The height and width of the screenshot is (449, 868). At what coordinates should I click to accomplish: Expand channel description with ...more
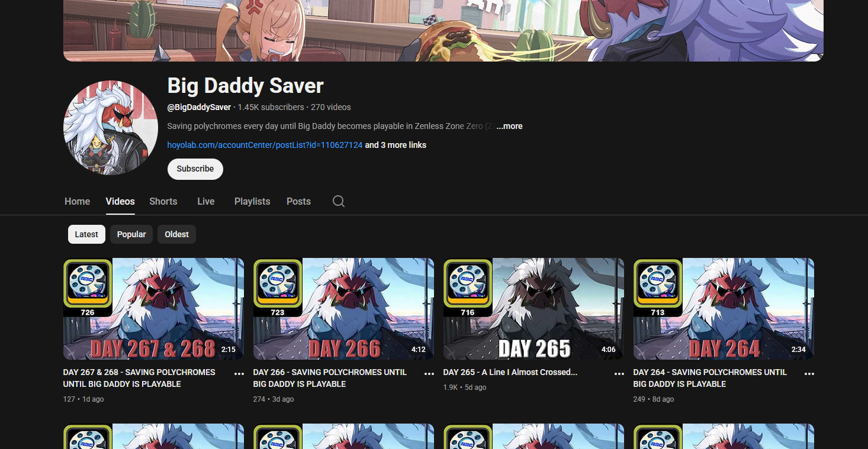coord(509,126)
